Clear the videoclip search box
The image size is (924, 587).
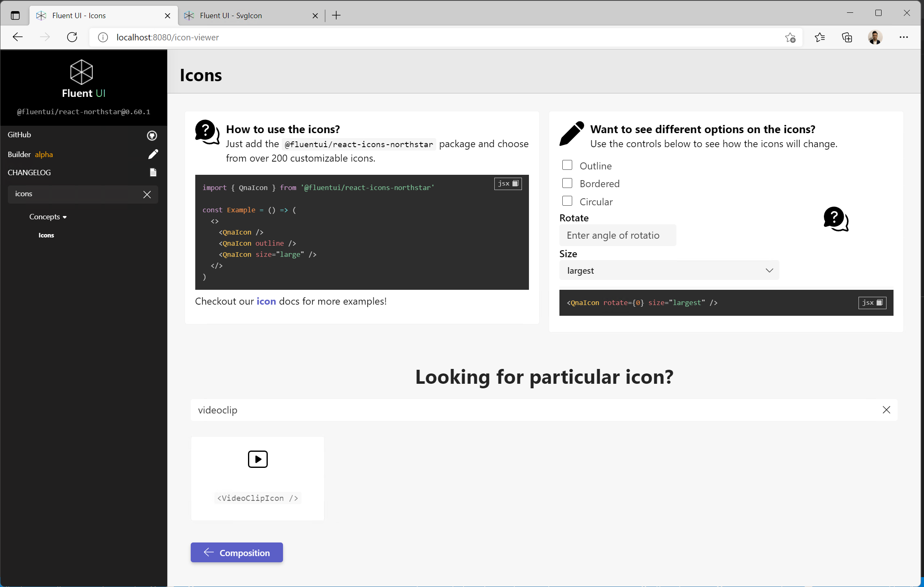(x=887, y=410)
